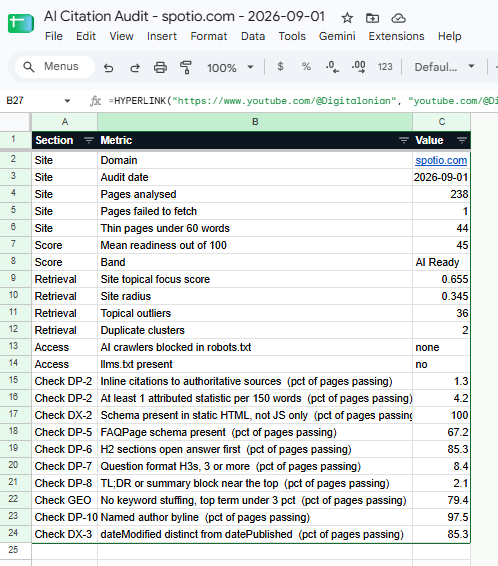Screen dimensions: 498x566
Task: Select the 'Check GEO' section cell
Action: (65, 500)
